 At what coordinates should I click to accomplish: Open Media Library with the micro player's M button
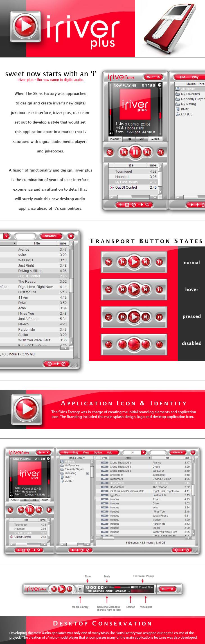(80, 589)
